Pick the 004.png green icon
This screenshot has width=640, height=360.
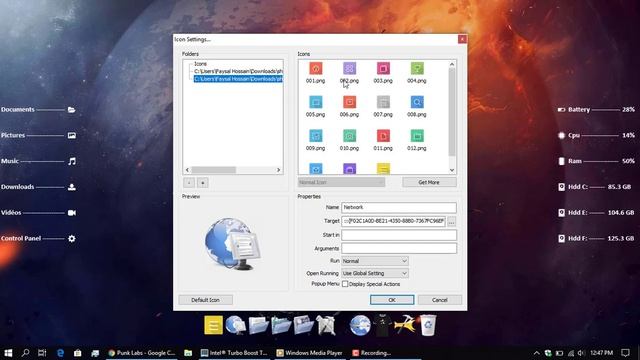click(x=417, y=69)
